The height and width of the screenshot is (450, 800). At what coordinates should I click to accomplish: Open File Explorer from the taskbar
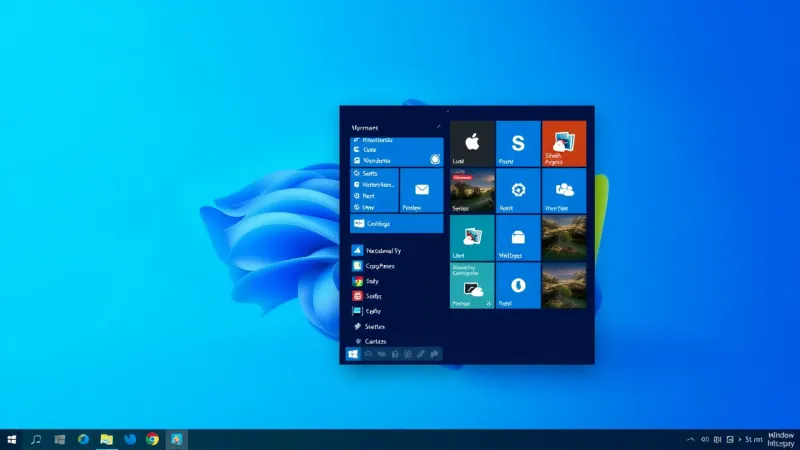coord(106,439)
